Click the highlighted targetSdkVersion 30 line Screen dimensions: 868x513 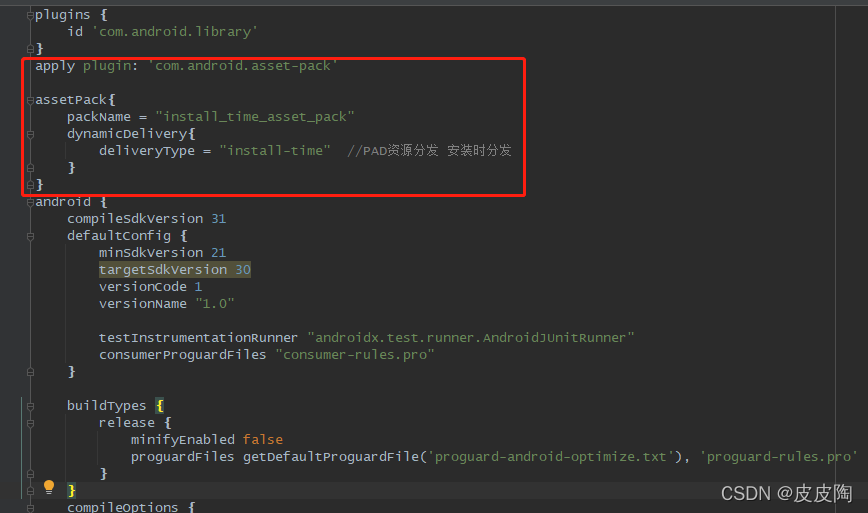pos(175,270)
